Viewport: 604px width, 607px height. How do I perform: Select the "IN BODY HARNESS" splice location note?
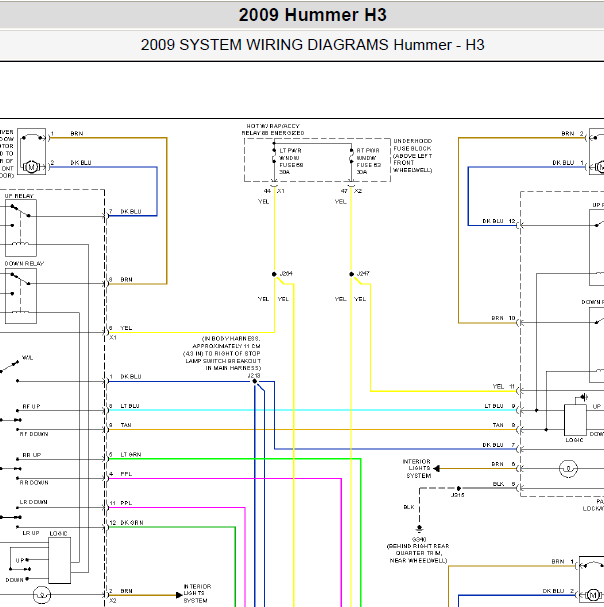click(222, 353)
